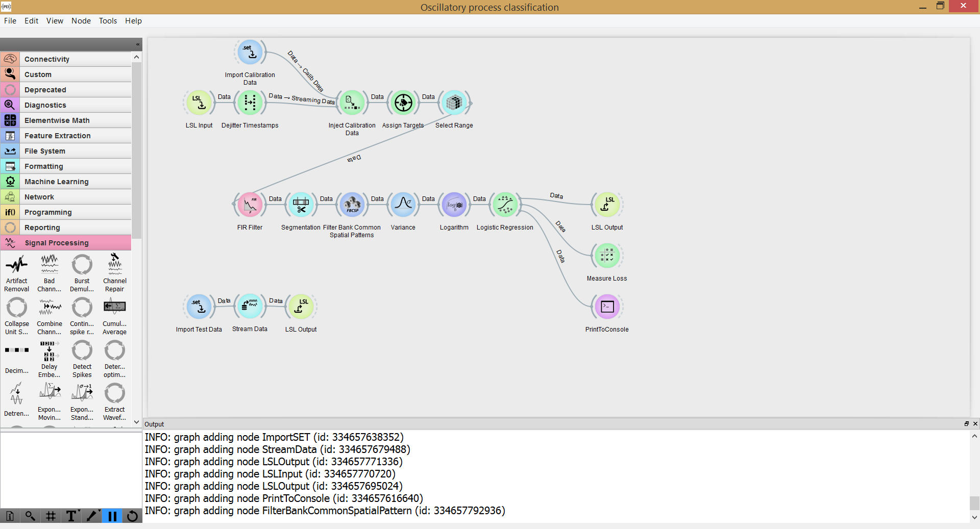The width and height of the screenshot is (980, 529).
Task: Click the Logistic Regression node icon
Action: 505,205
